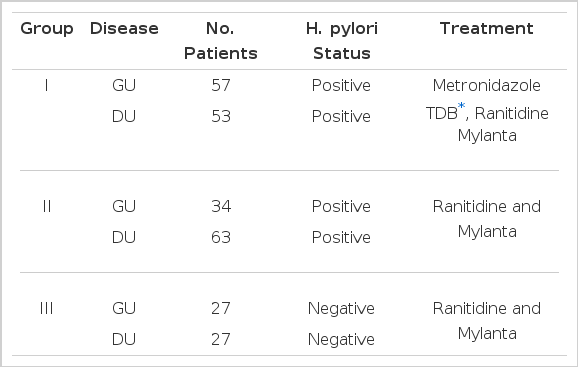Select the 53 patients cell
Screen dimensions: 578x367
(221, 116)
